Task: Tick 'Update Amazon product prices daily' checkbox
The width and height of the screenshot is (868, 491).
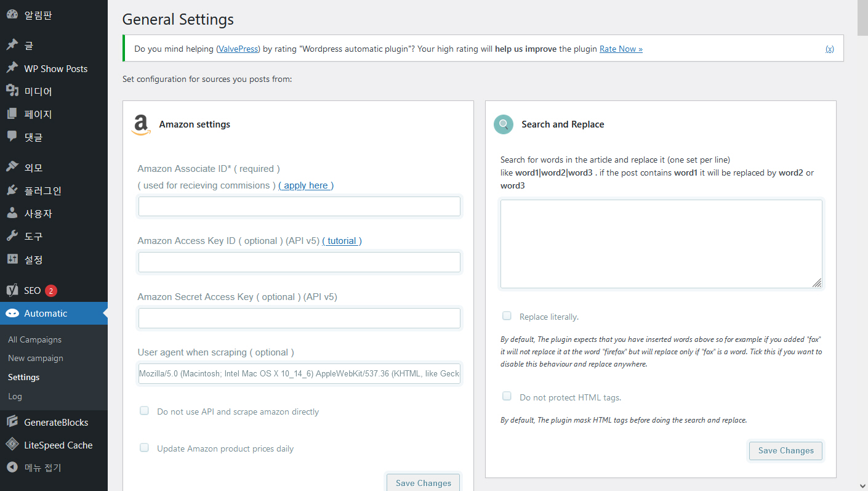Action: [144, 447]
